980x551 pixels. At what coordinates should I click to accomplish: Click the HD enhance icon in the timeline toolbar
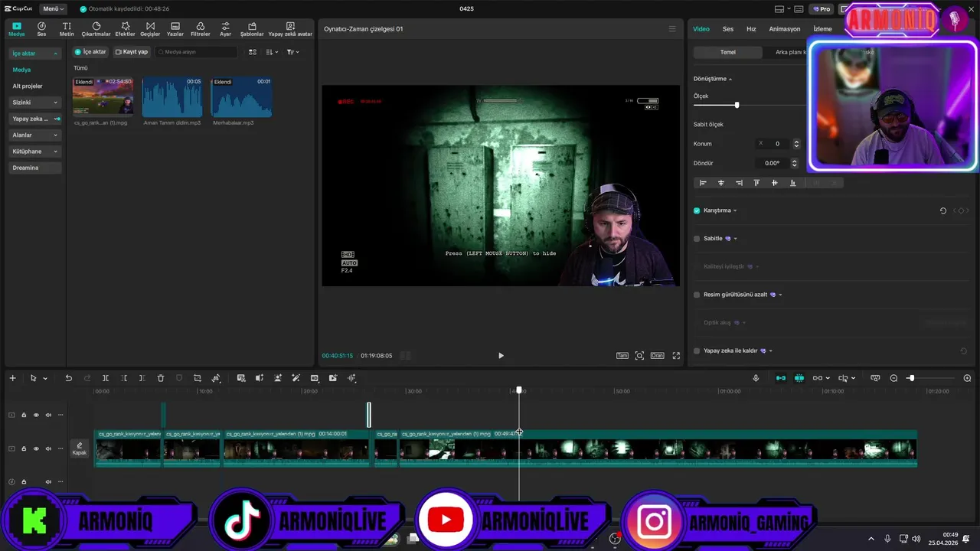tap(315, 378)
